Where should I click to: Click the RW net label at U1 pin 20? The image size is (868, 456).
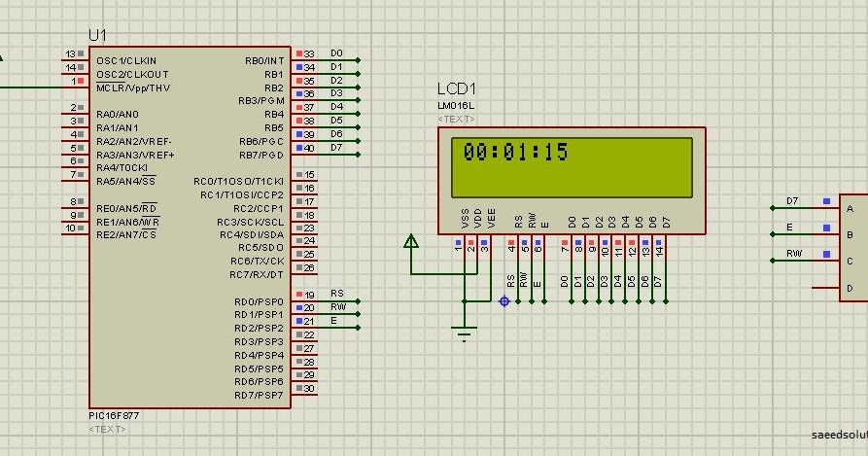coord(338,307)
